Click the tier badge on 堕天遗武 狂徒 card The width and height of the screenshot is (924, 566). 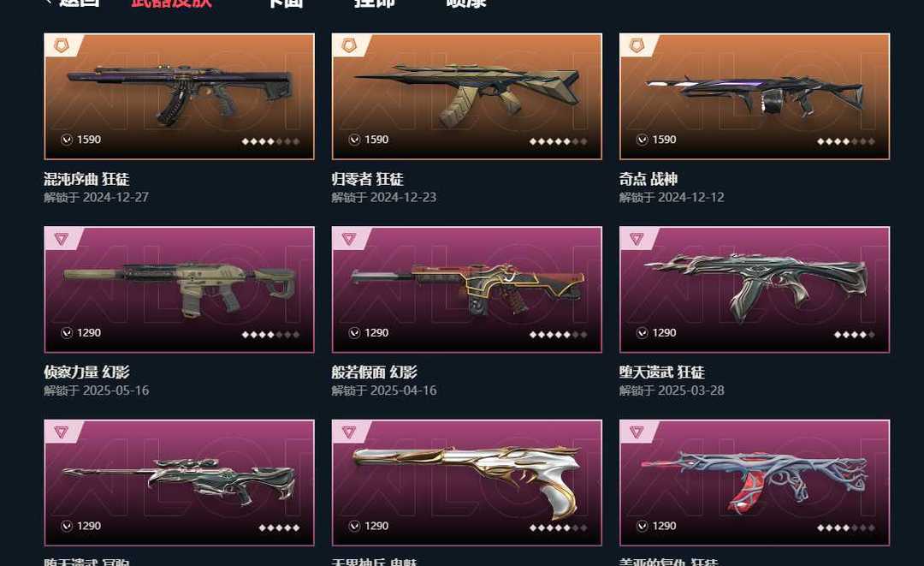[637, 239]
